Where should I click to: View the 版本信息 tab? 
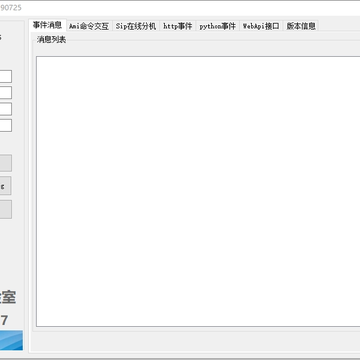coord(301,26)
